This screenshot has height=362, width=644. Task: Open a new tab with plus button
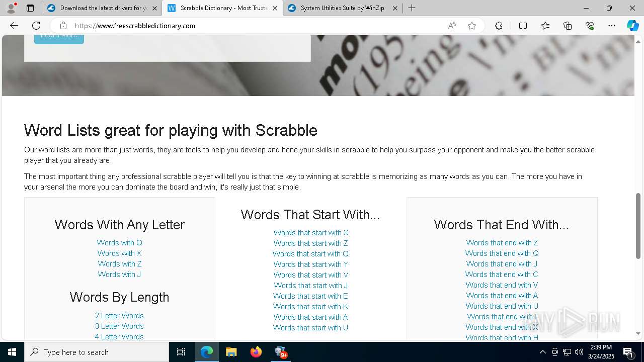click(x=412, y=8)
